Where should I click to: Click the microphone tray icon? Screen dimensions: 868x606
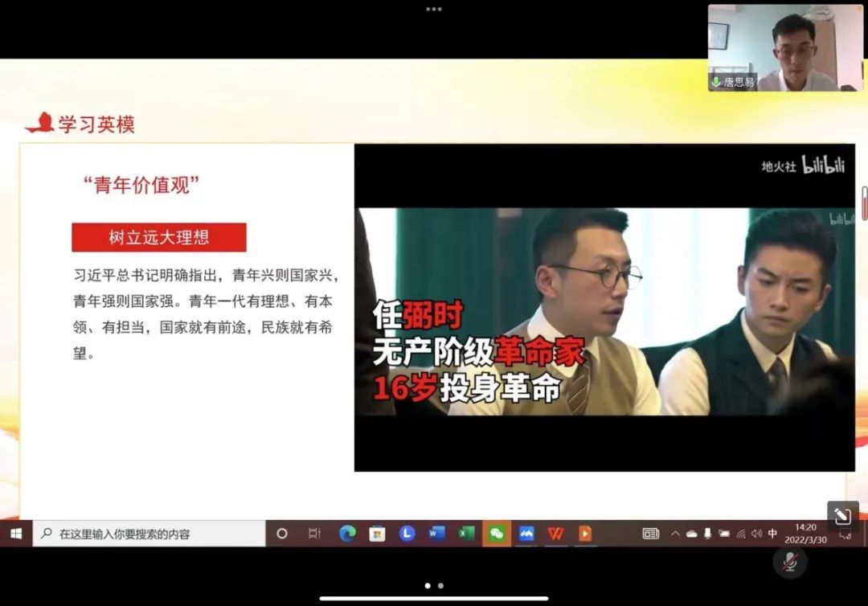click(x=707, y=534)
